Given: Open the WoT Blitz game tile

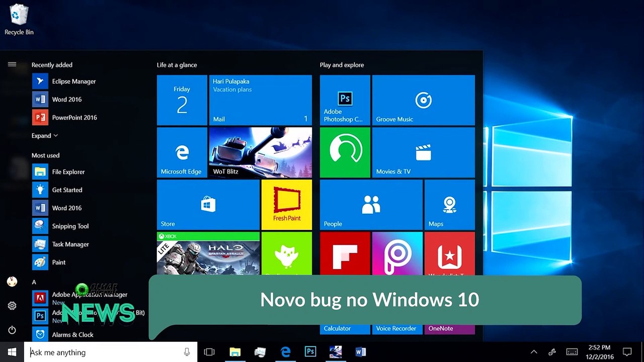Looking at the screenshot, I should 261,152.
